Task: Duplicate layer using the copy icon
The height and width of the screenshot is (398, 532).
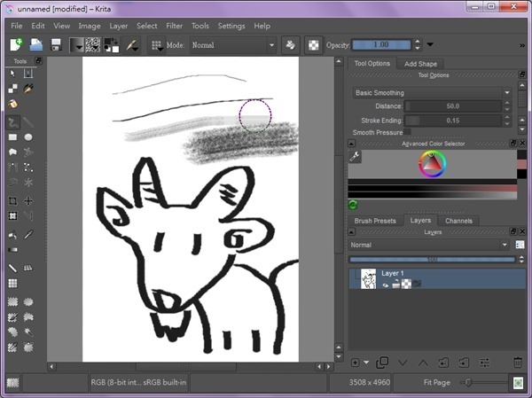Action: [382, 363]
